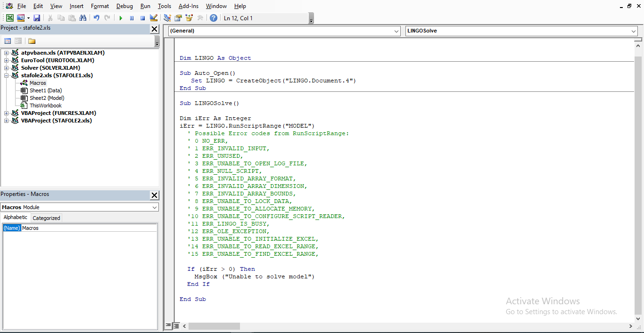644x333 pixels.
Task: Click the Reset icon to stop execution
Action: pos(142,17)
